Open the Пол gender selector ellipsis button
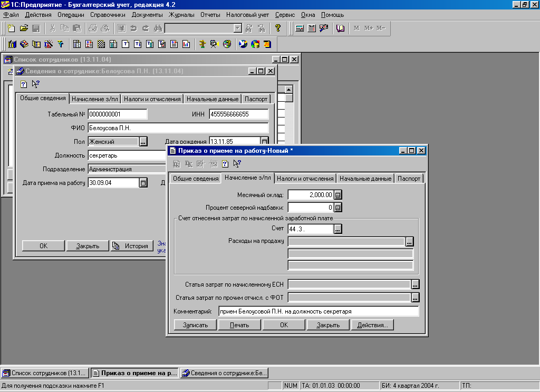This screenshot has height=392, width=540. (x=143, y=141)
